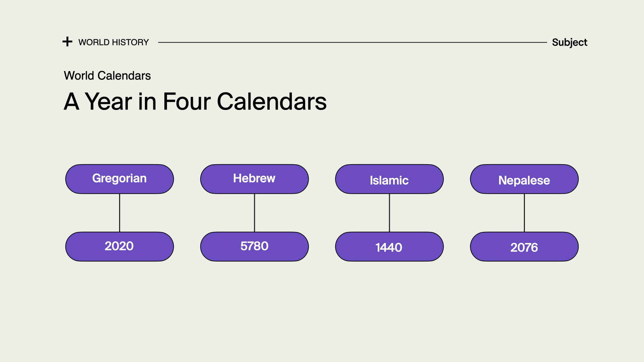644x362 pixels.
Task: Select connector line between Nepalese and 2076
Action: (524, 213)
